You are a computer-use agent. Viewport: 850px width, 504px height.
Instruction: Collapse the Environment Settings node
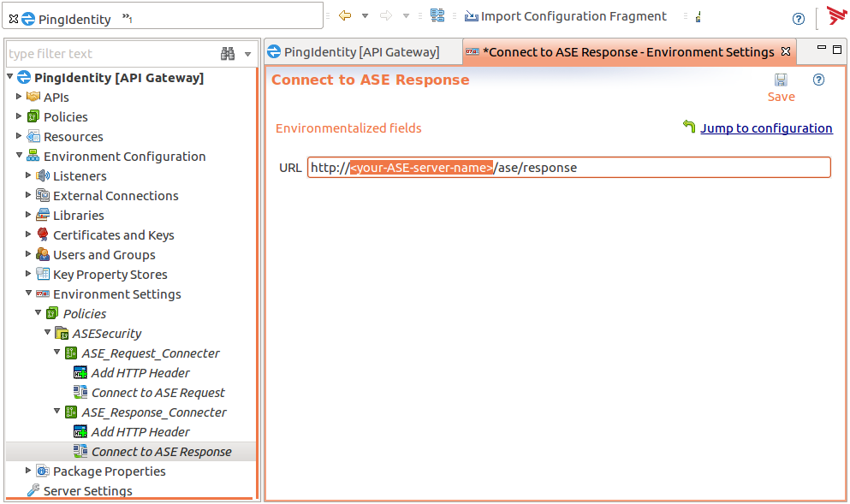coord(29,294)
